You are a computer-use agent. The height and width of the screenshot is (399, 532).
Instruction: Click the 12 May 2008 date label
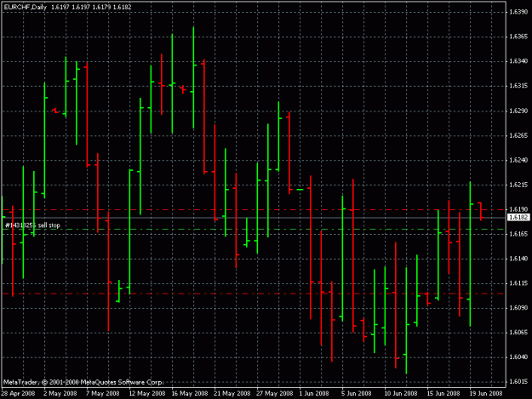147,394
